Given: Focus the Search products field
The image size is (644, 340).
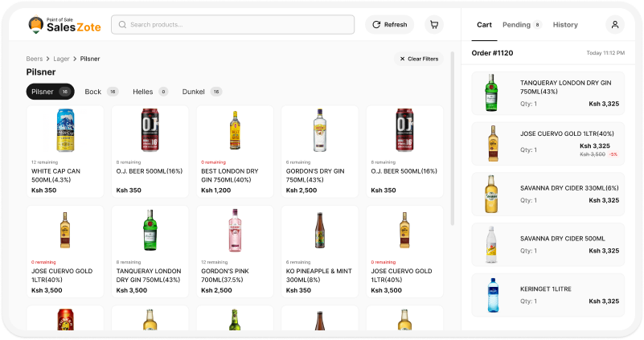Looking at the screenshot, I should tap(233, 25).
